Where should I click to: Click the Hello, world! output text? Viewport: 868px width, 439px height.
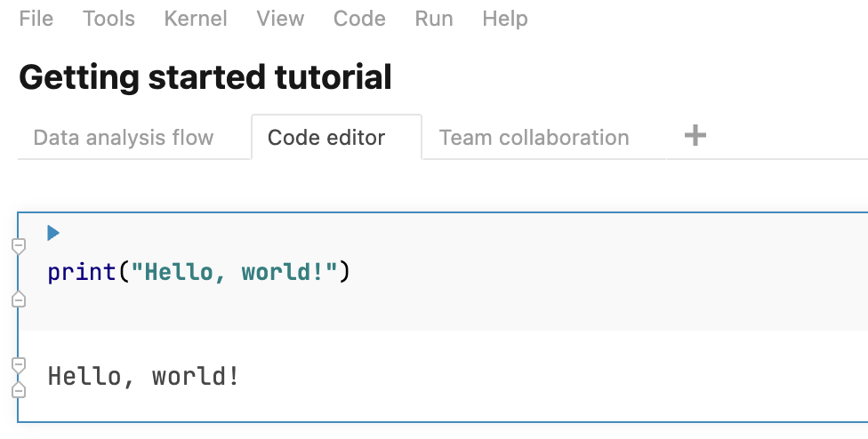(143, 377)
